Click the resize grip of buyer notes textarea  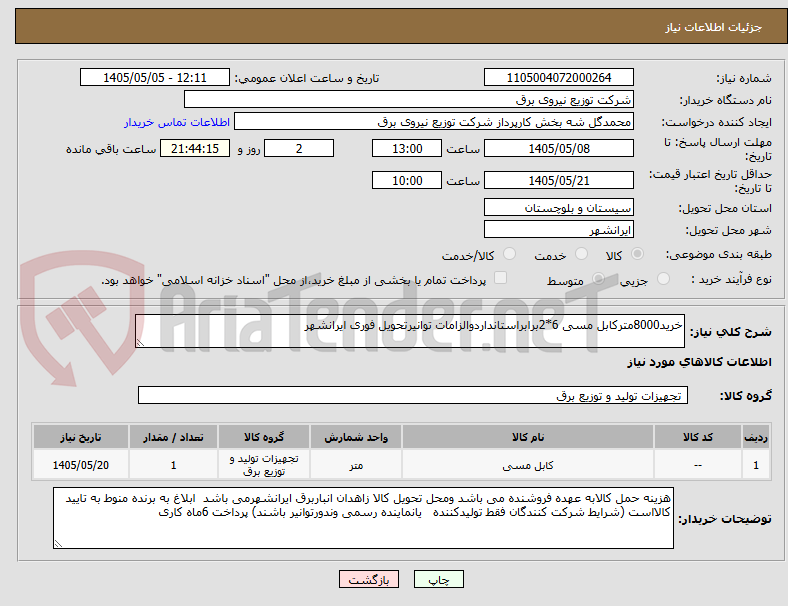[58, 544]
